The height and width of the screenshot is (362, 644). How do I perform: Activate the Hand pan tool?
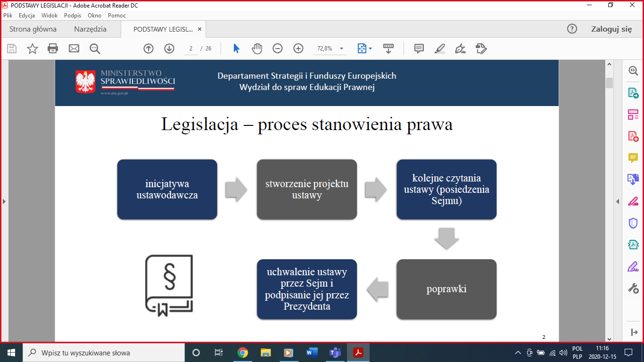[x=257, y=49]
